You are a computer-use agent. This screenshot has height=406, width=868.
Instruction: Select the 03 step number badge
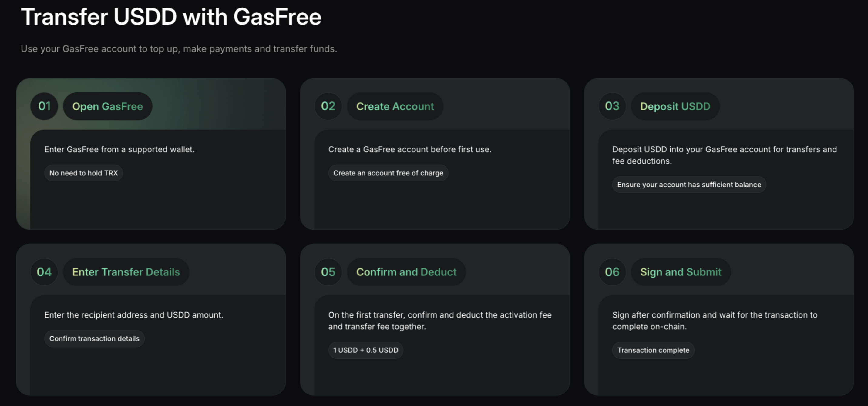click(x=612, y=106)
